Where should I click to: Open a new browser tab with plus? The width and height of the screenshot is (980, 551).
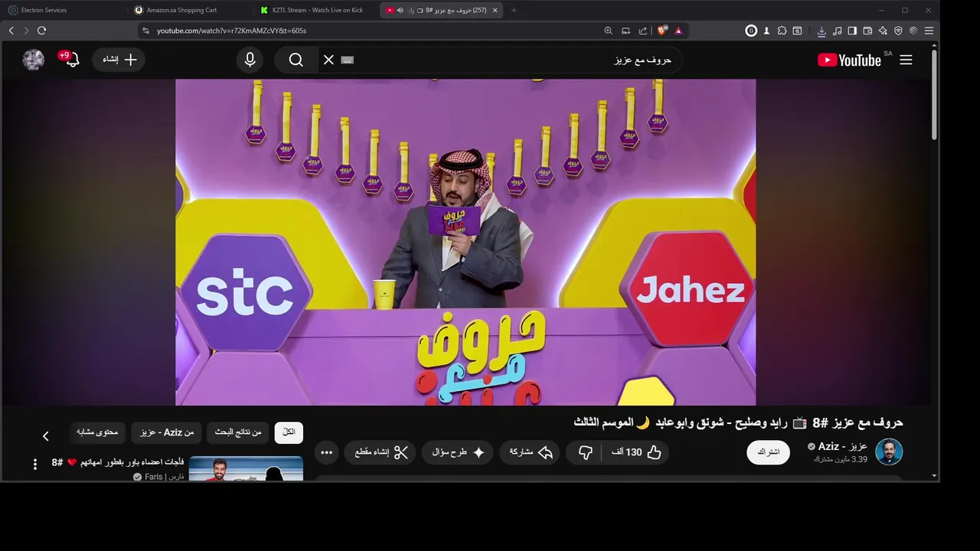pyautogui.click(x=514, y=10)
